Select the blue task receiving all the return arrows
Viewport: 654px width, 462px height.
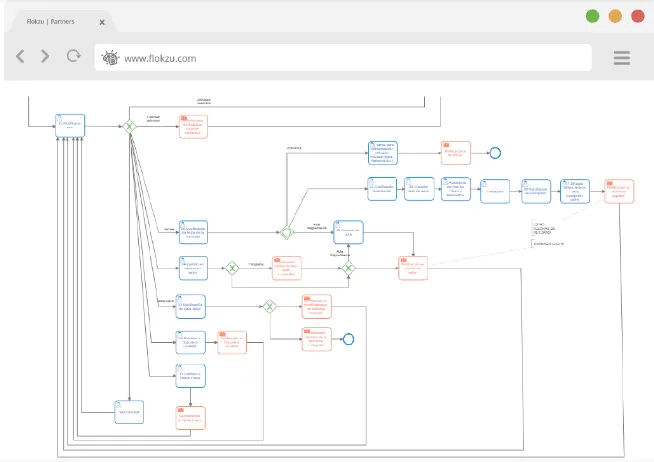point(70,126)
